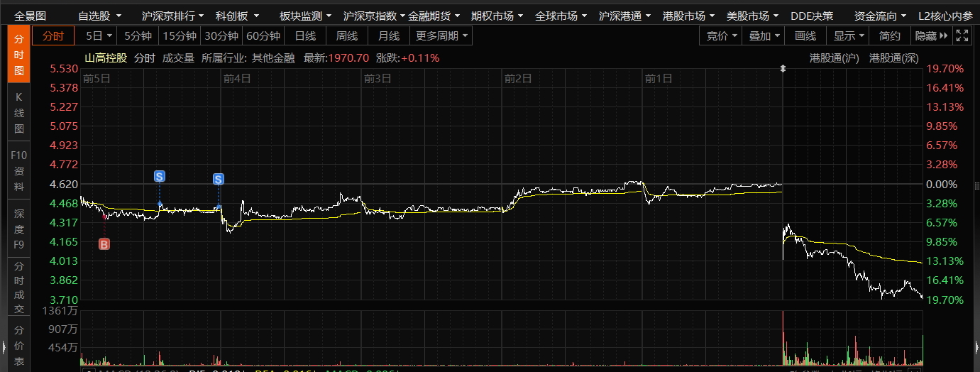980x372 pixels.
Task: Expand the left panel arrow handle
Action: (x=3, y=347)
